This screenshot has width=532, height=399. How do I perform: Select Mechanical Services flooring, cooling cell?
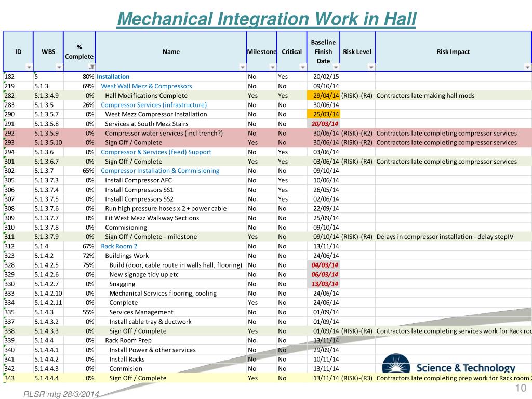(x=171, y=293)
